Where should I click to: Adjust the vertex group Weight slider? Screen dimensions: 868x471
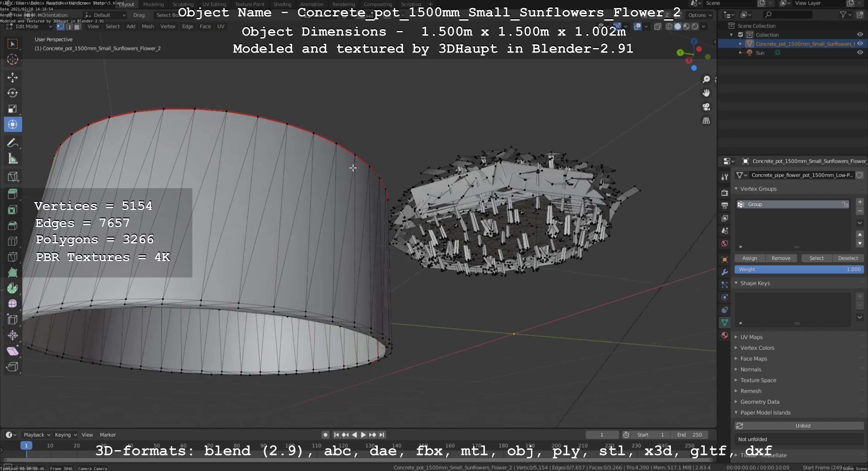[x=799, y=269]
